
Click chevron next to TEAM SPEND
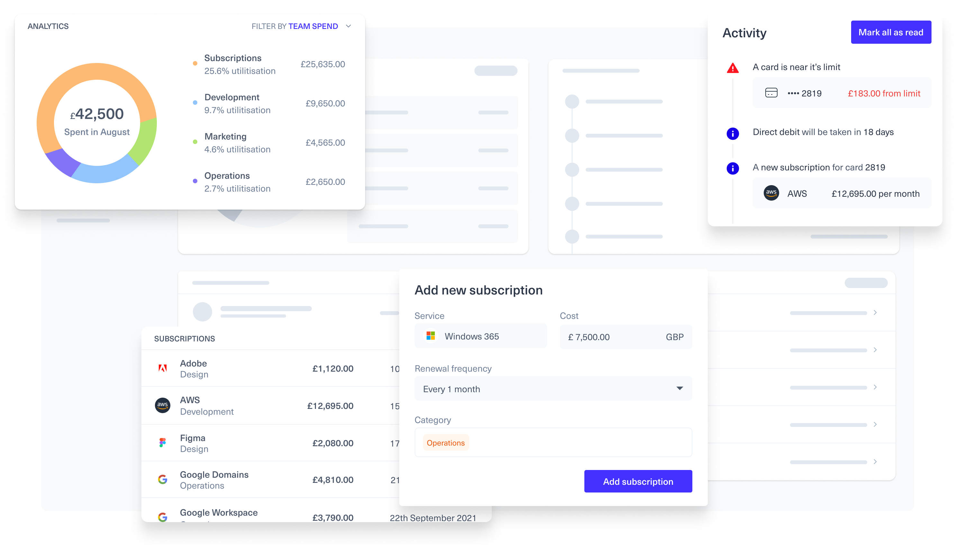click(x=348, y=26)
